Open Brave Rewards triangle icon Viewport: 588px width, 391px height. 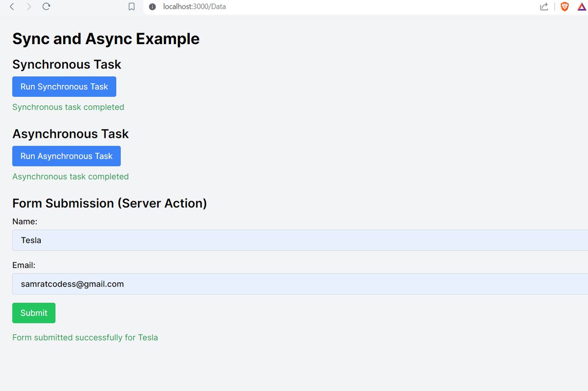[x=581, y=6]
